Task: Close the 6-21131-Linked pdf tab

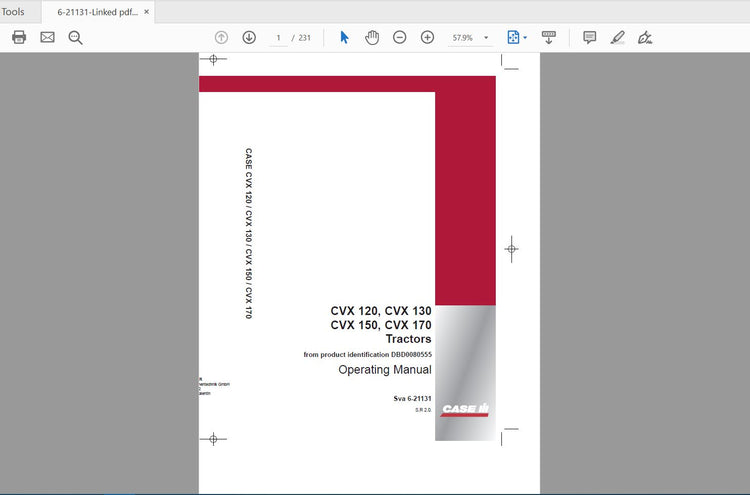Action: pyautogui.click(x=146, y=12)
